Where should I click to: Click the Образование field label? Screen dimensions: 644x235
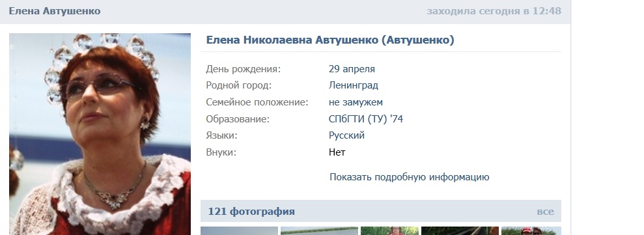pos(238,119)
